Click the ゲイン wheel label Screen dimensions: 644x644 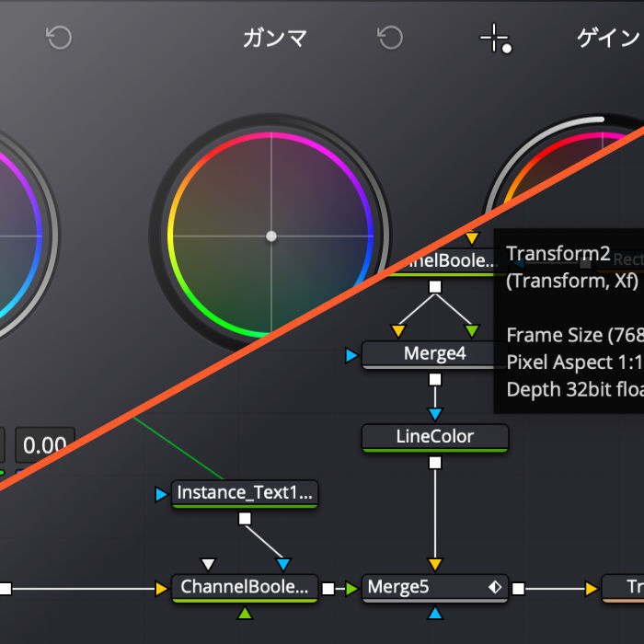tap(610, 39)
